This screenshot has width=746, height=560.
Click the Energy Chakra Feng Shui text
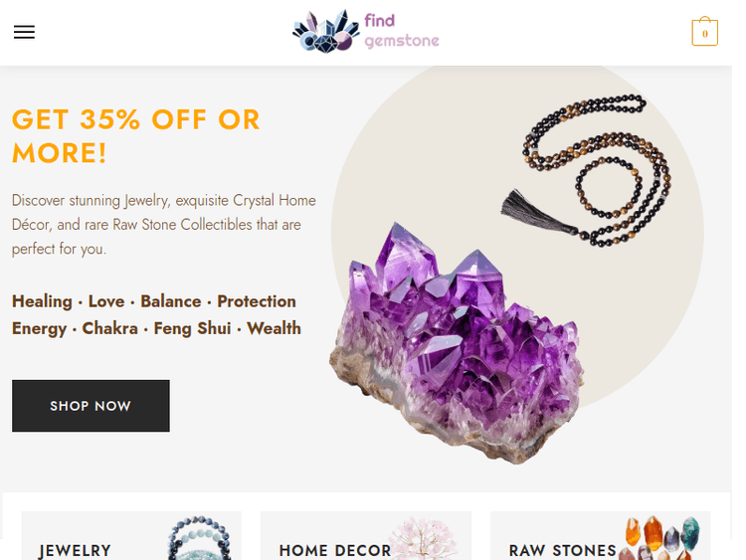(156, 328)
